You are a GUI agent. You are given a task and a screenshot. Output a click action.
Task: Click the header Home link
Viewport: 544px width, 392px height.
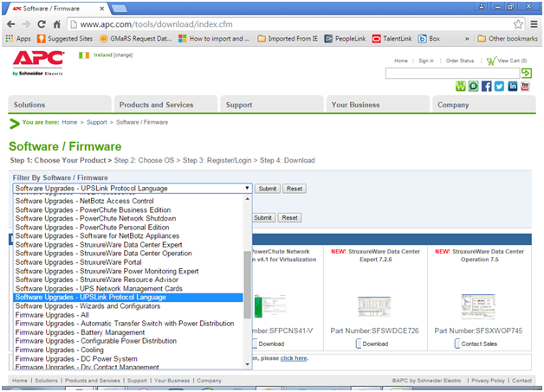click(x=401, y=61)
